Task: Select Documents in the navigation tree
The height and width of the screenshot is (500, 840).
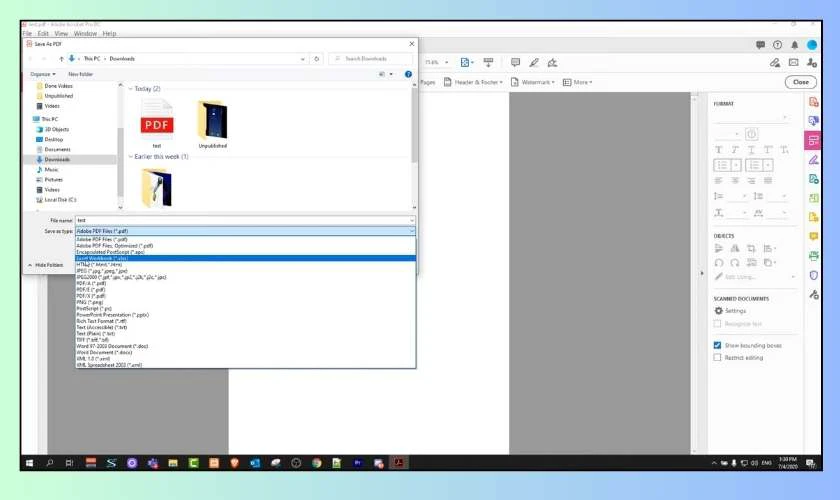Action: point(57,150)
